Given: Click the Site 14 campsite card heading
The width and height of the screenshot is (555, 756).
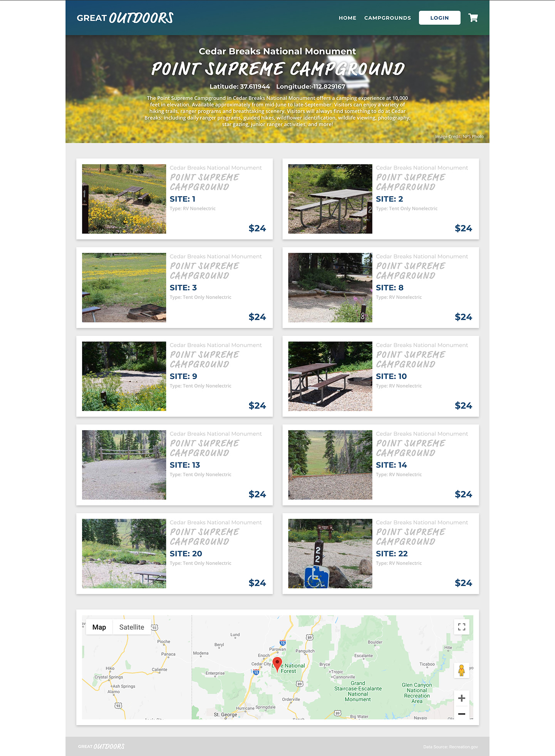Looking at the screenshot, I should click(391, 465).
